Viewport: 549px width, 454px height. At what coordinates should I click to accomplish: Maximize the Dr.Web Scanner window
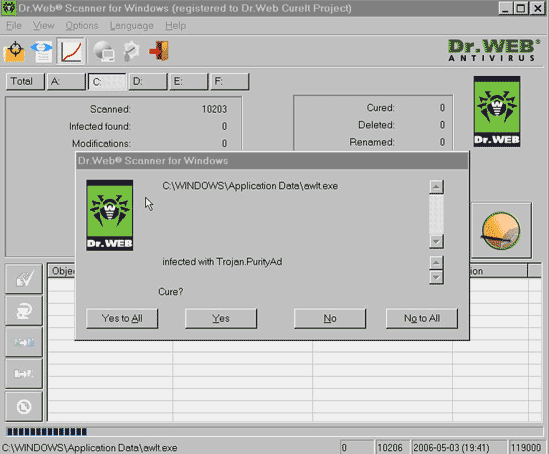[x=521, y=8]
